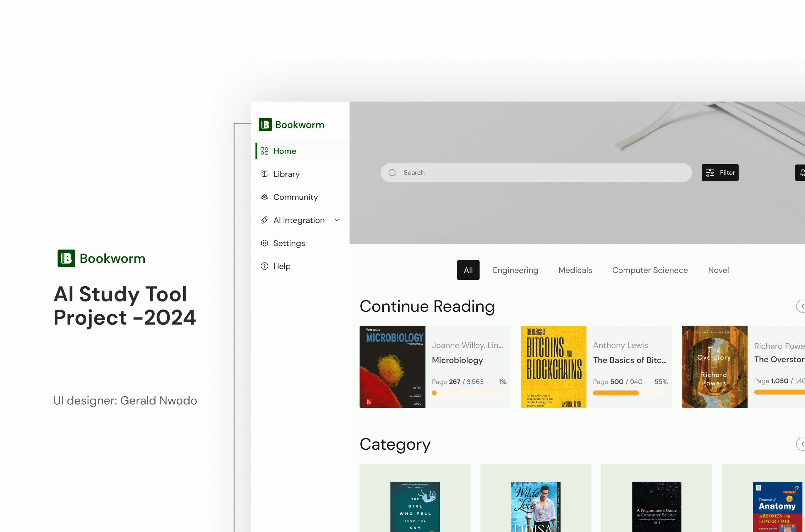The image size is (805, 532).
Task: Select the Engineering category tab
Action: click(x=515, y=270)
